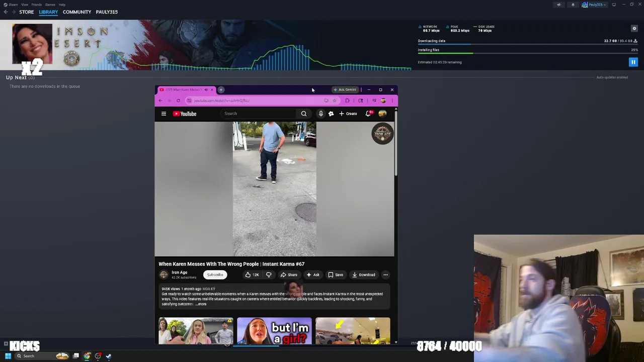Subscribe to Iron Age channel
The image size is (644, 362).
[215, 275]
